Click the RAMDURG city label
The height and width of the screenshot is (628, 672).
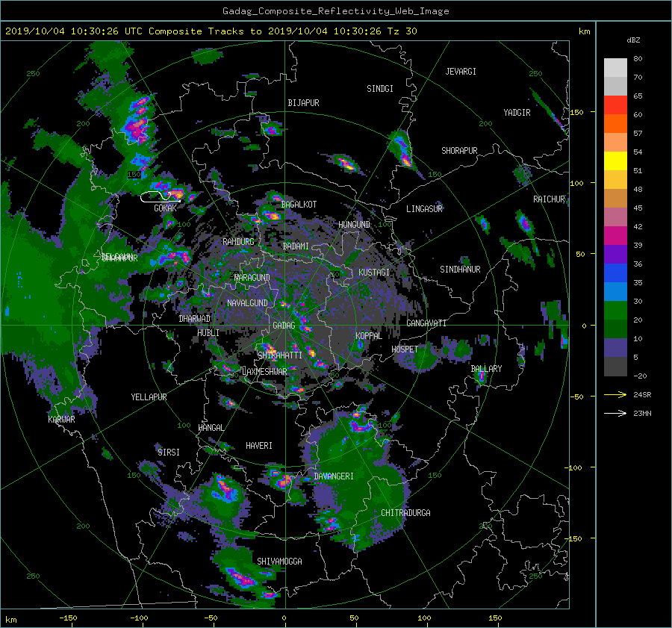pos(238,242)
